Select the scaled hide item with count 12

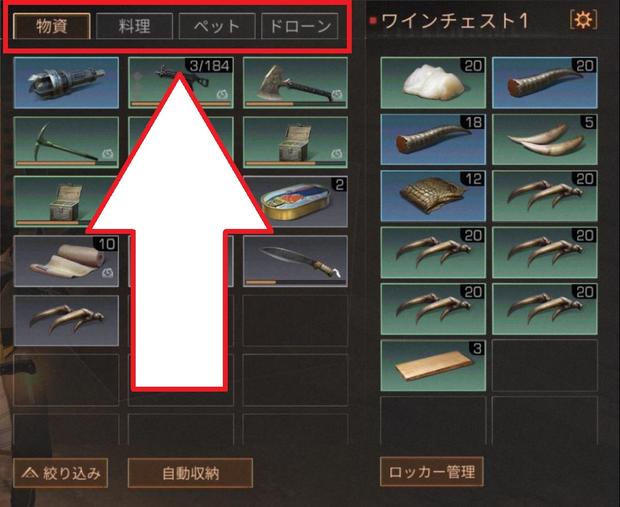click(x=433, y=196)
